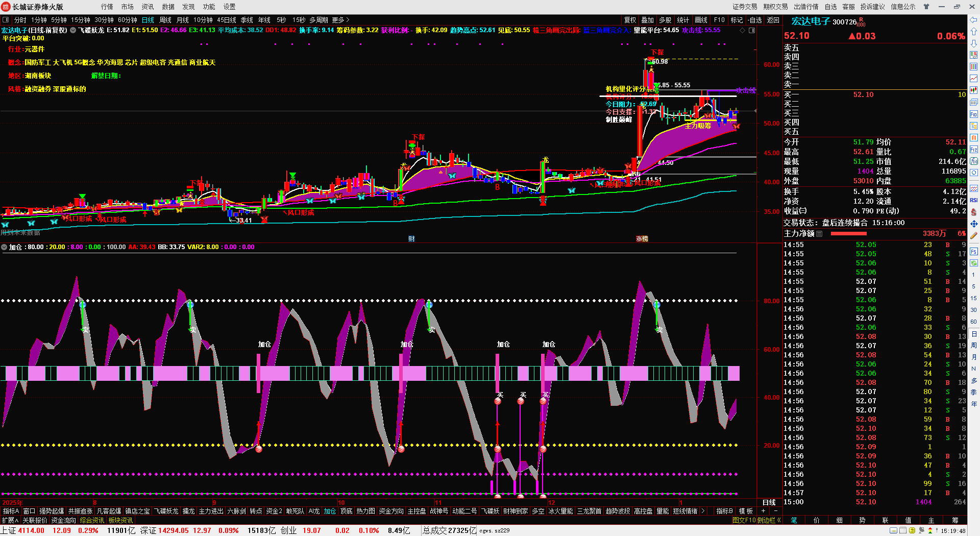Click the small icon left of 分时
This screenshot has height=536, width=980.
(x=6, y=20)
